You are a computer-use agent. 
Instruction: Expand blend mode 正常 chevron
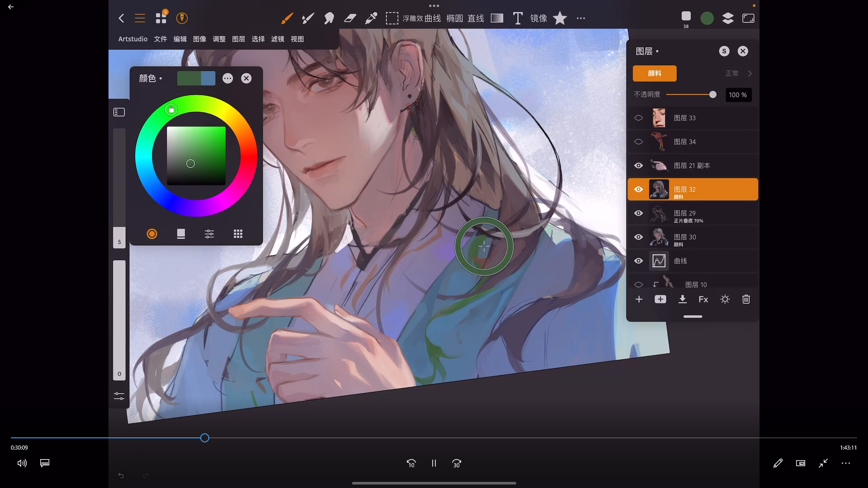(x=750, y=73)
